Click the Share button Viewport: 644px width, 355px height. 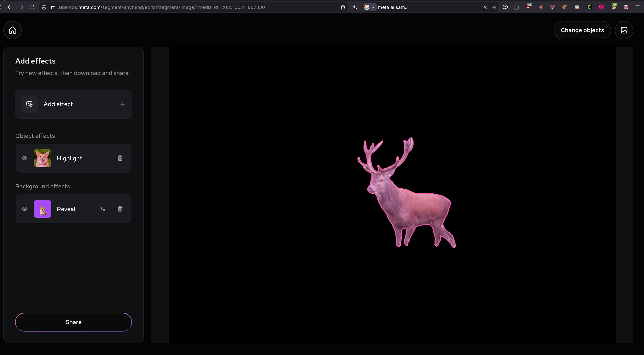tap(73, 322)
